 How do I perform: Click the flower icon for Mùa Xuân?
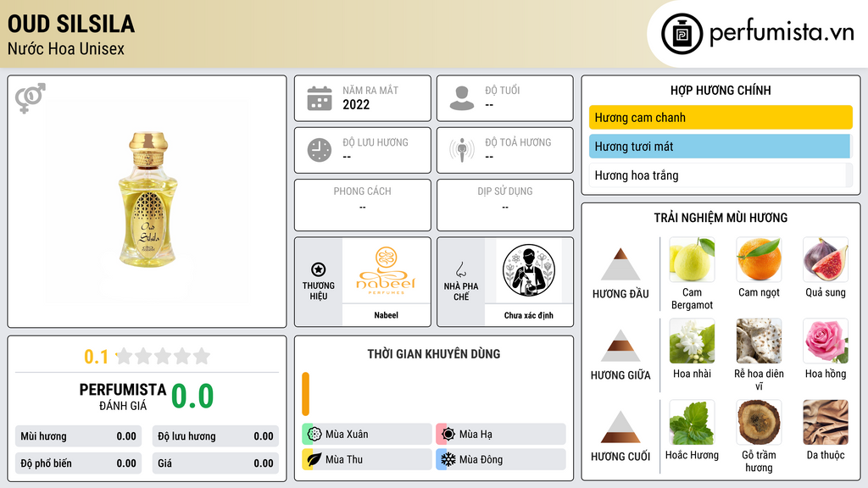click(x=314, y=434)
